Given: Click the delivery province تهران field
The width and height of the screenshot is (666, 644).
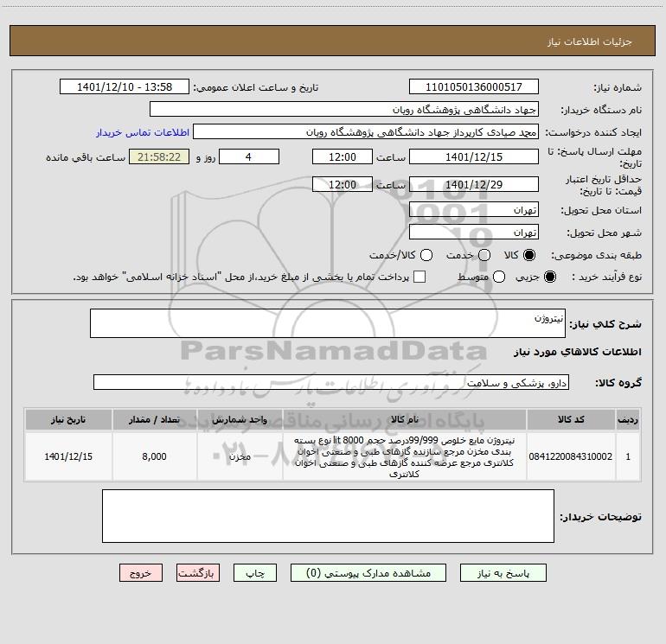Looking at the screenshot, I should [x=474, y=210].
